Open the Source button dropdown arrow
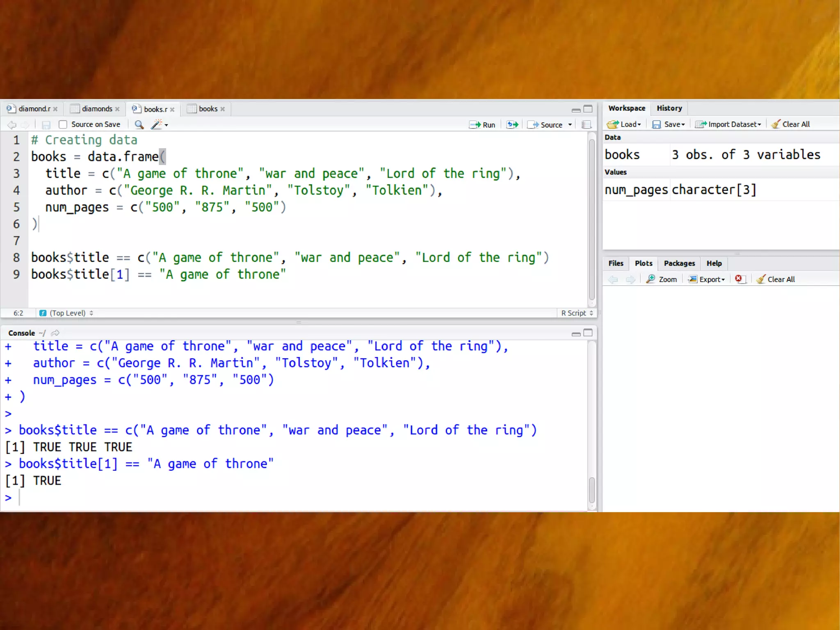Screen dimensions: 840x630 570,124
